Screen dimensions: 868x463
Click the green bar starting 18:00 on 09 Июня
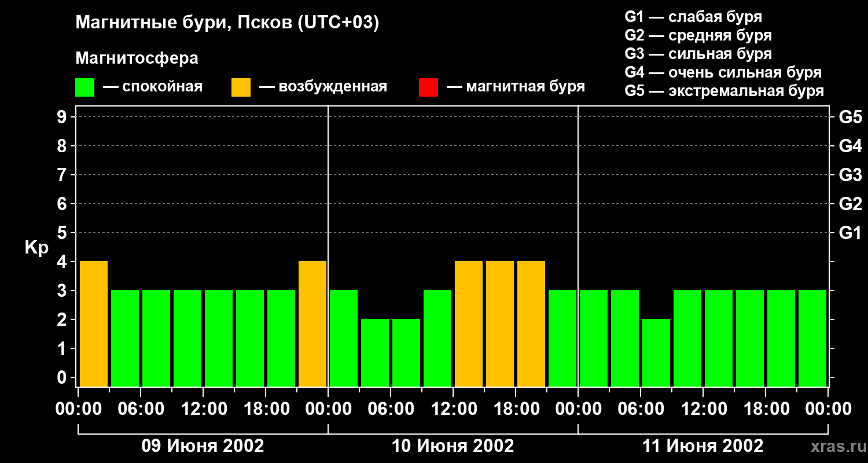281,339
